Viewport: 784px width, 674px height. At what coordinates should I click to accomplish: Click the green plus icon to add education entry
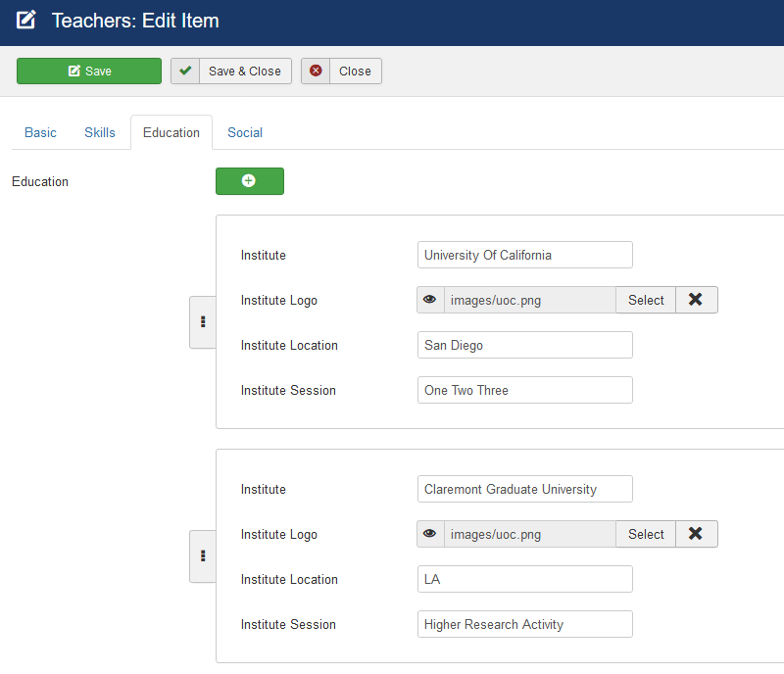click(250, 181)
